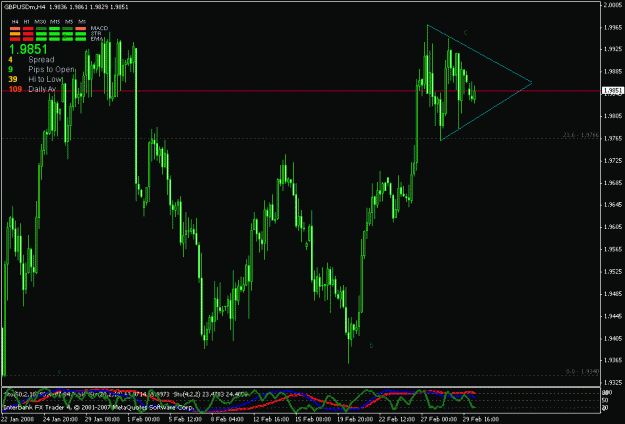Click the Hi to Low label
Screen dimensions: 625x424
coord(45,79)
